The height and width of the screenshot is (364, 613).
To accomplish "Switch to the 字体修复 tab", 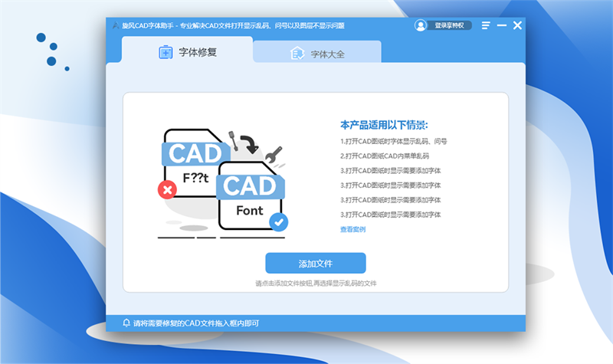I will [187, 50].
